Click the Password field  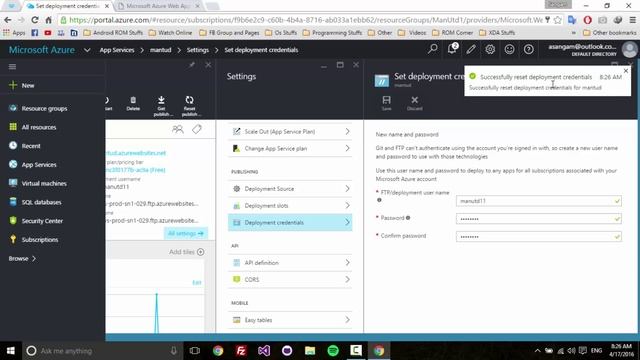[539, 219]
